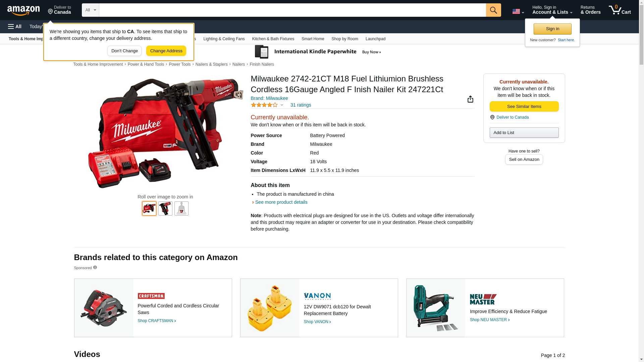
Task: Click the search magnifier button
Action: (493, 10)
